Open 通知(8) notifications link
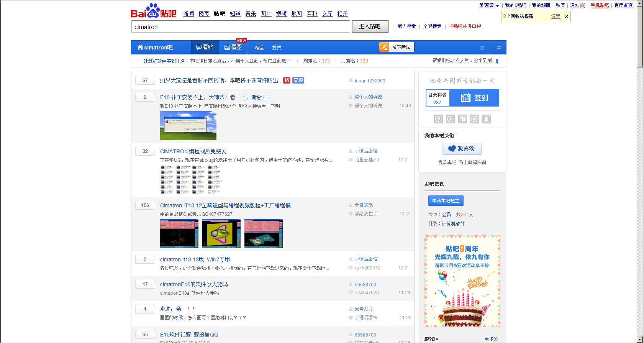The width and height of the screenshot is (644, 343). [x=578, y=6]
